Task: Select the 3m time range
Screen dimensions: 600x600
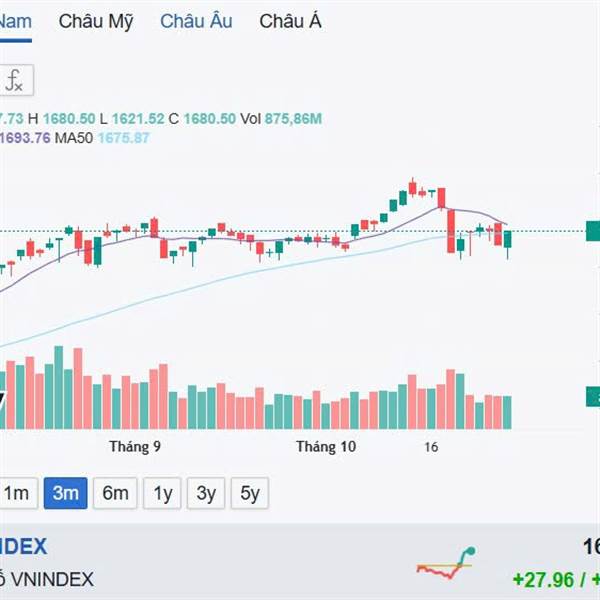Action: (65, 493)
